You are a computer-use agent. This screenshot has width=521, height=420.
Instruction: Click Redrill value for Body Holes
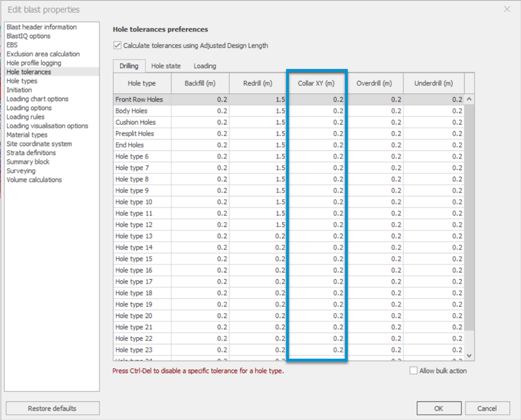click(x=258, y=110)
